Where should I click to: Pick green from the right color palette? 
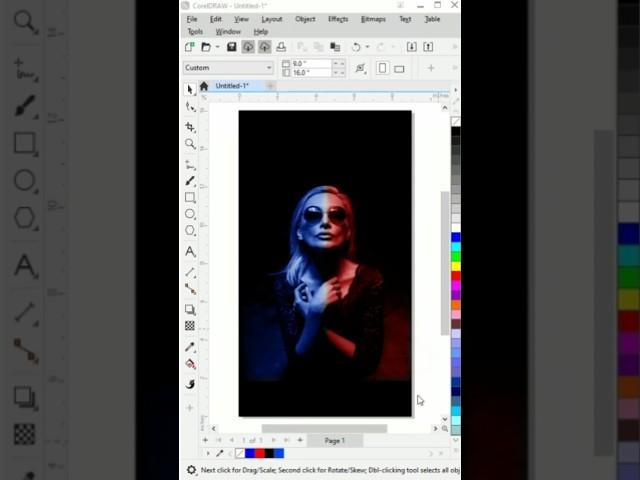[x=456, y=256]
